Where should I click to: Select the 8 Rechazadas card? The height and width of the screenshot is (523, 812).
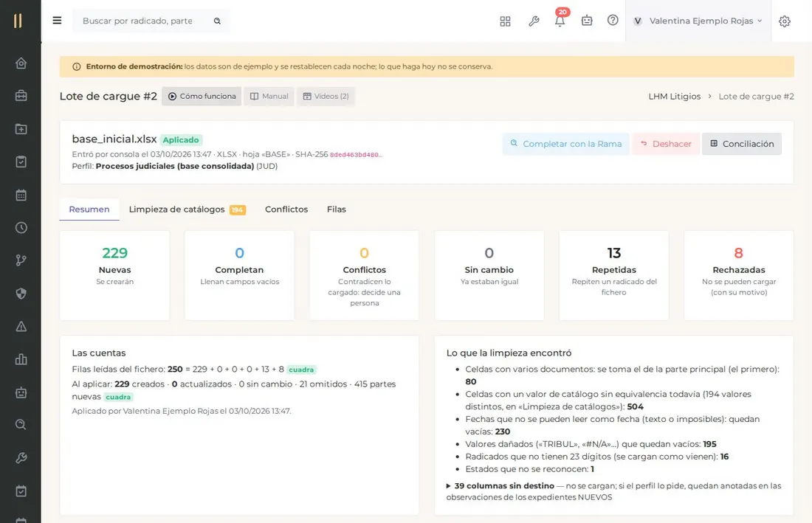coord(738,275)
